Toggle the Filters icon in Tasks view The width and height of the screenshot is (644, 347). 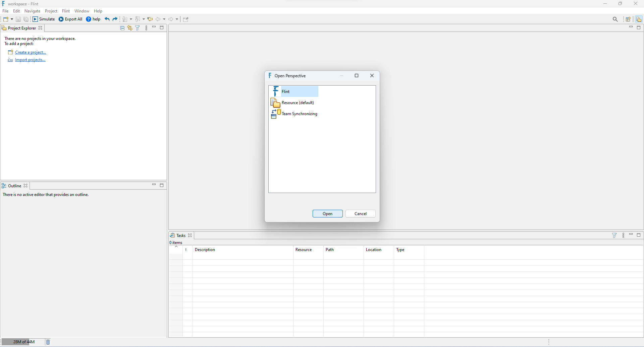pyautogui.click(x=614, y=235)
